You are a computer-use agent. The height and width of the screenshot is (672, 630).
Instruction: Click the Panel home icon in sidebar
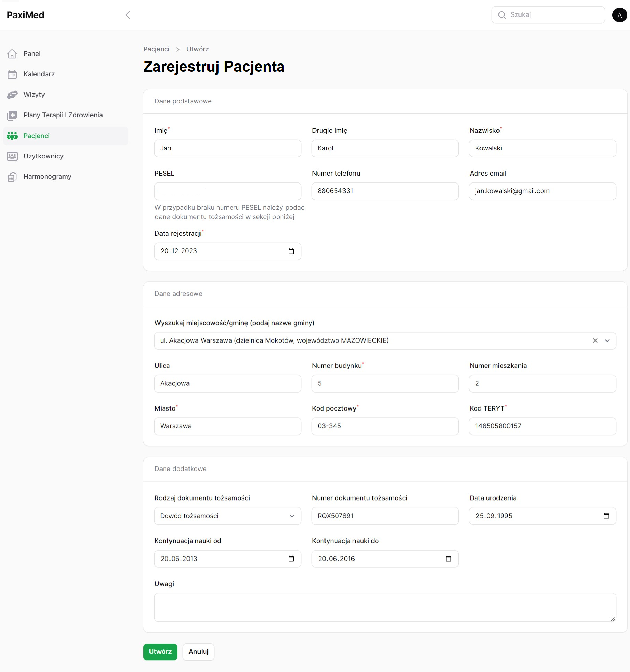12,54
